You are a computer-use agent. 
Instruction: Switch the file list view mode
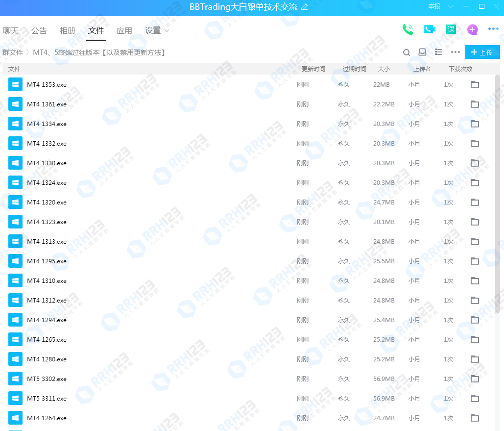tap(438, 52)
